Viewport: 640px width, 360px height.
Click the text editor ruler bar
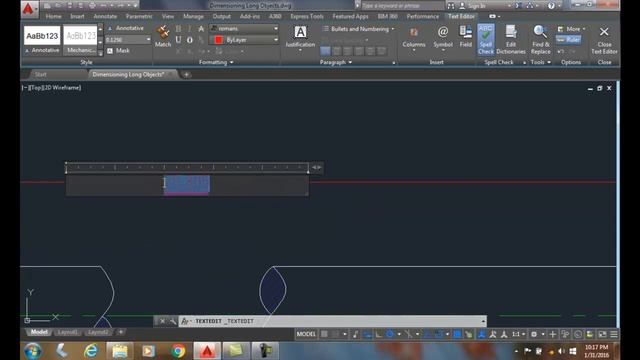pos(187,167)
